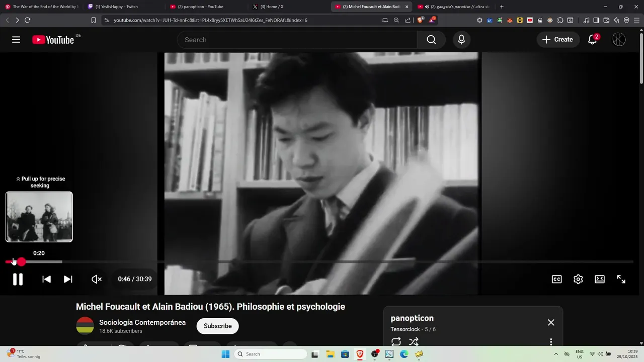644x362 pixels.
Task: Open the ENG US language switcher
Action: [x=579, y=354]
